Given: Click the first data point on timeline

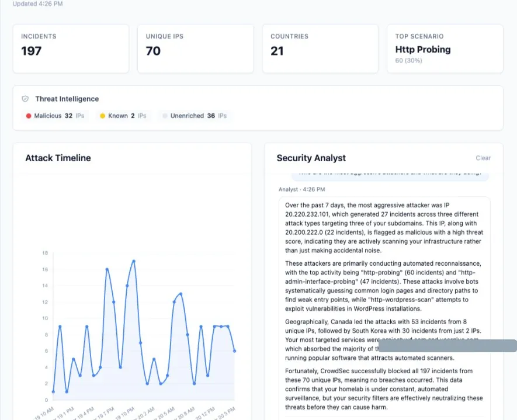Looking at the screenshot, I should 53,391.
